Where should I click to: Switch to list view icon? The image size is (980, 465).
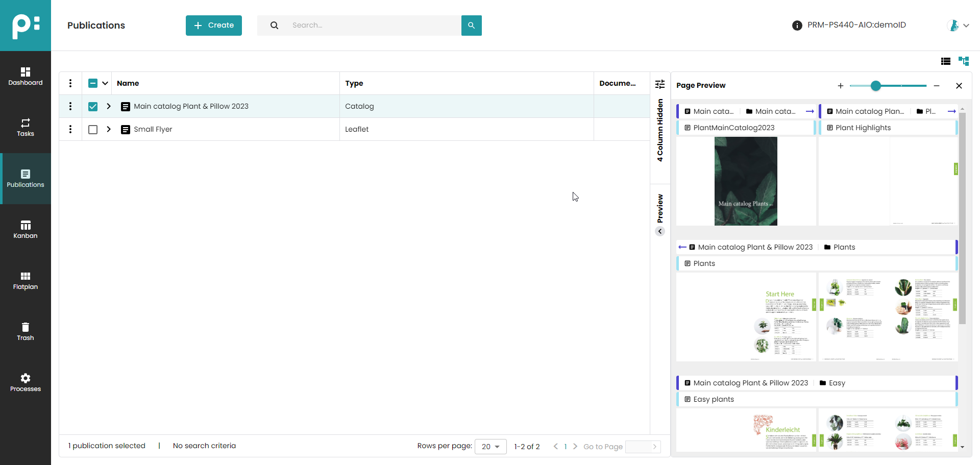pyautogui.click(x=945, y=61)
